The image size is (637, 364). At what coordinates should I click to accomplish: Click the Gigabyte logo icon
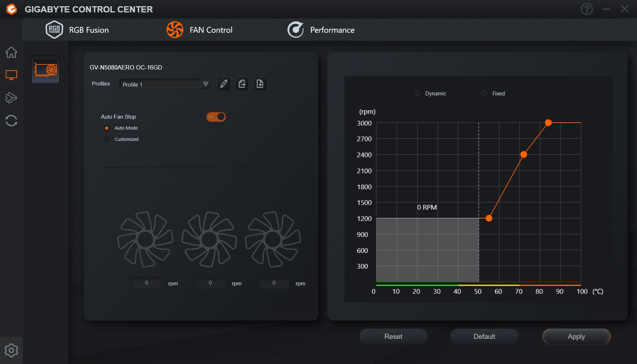12,9
